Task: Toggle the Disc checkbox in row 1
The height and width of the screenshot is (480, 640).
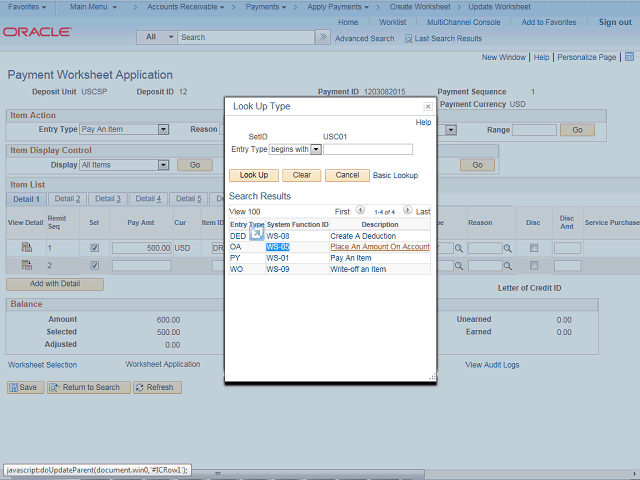Action: 534,247
